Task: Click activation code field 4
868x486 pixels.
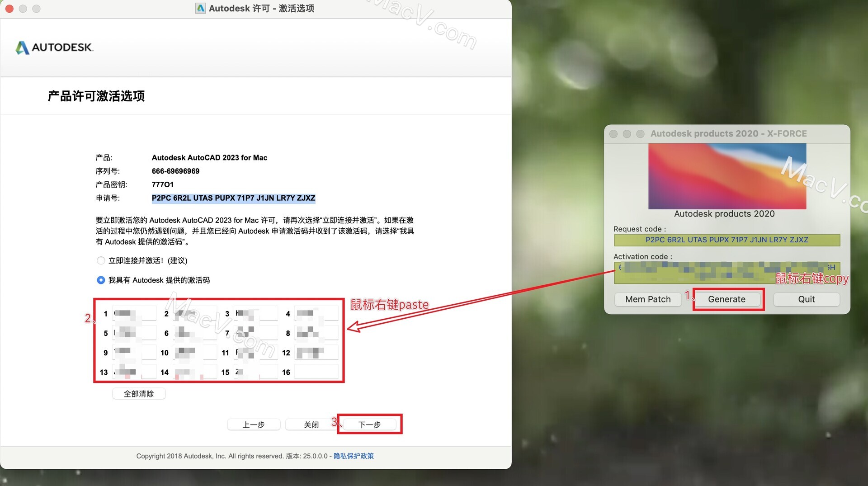Action: point(316,313)
